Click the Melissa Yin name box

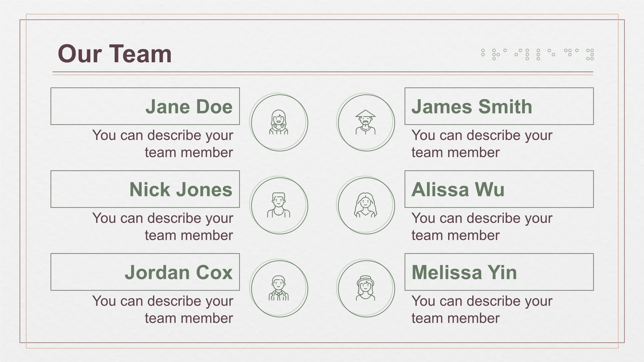[499, 272]
